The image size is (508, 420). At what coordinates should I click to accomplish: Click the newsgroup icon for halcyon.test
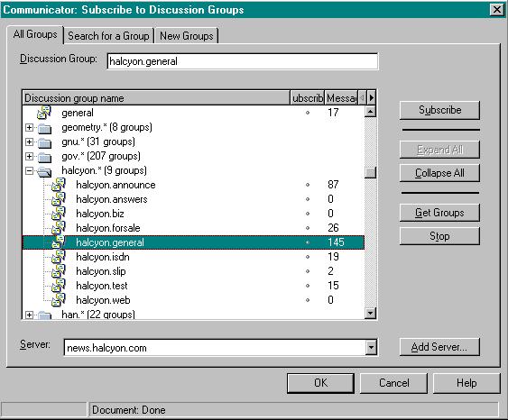pos(59,286)
